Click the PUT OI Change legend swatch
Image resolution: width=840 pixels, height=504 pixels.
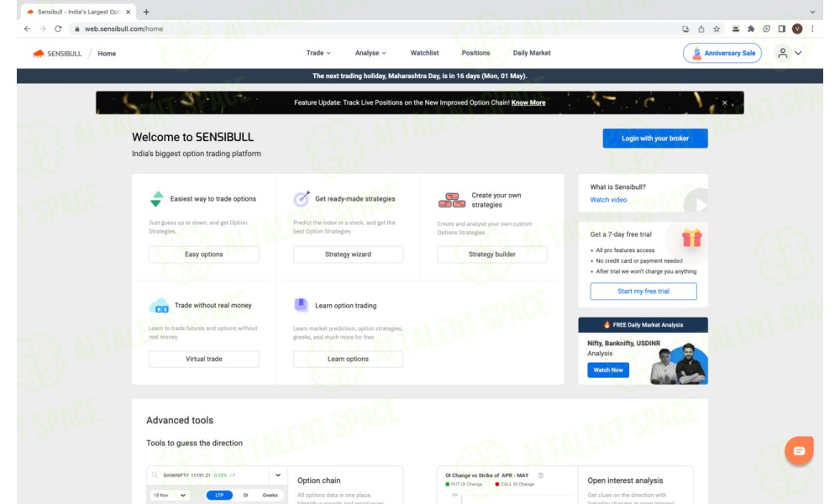coord(448,484)
